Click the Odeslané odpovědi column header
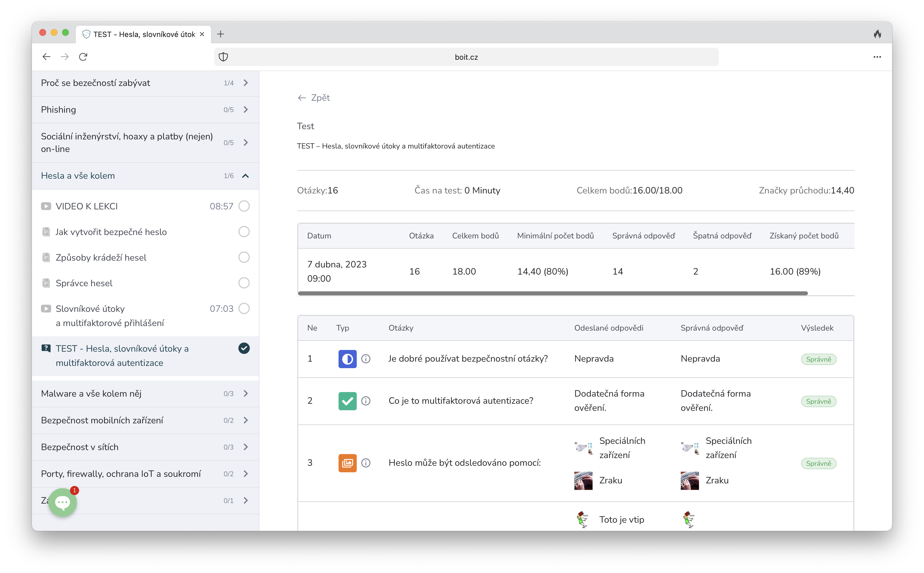This screenshot has height=573, width=924. click(x=609, y=328)
